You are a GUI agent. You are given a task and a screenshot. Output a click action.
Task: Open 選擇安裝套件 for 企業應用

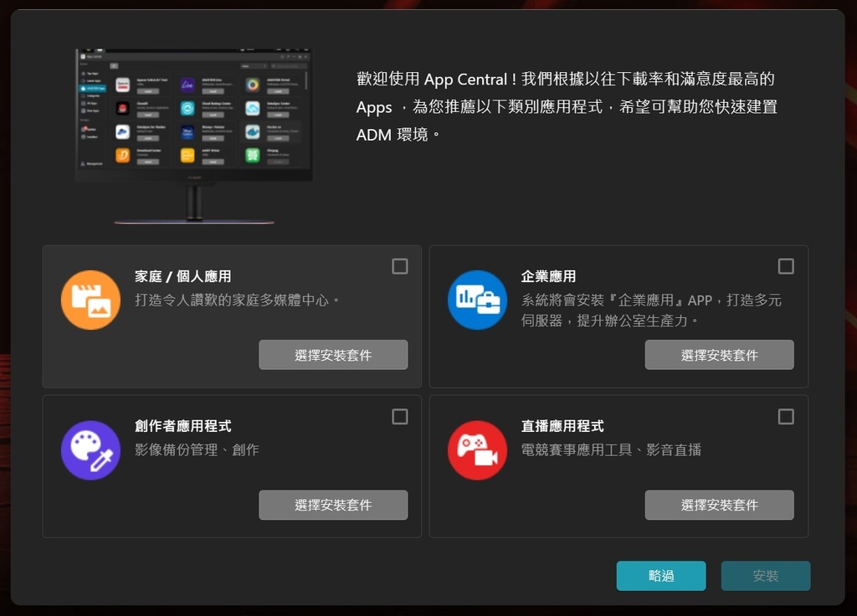tap(719, 355)
